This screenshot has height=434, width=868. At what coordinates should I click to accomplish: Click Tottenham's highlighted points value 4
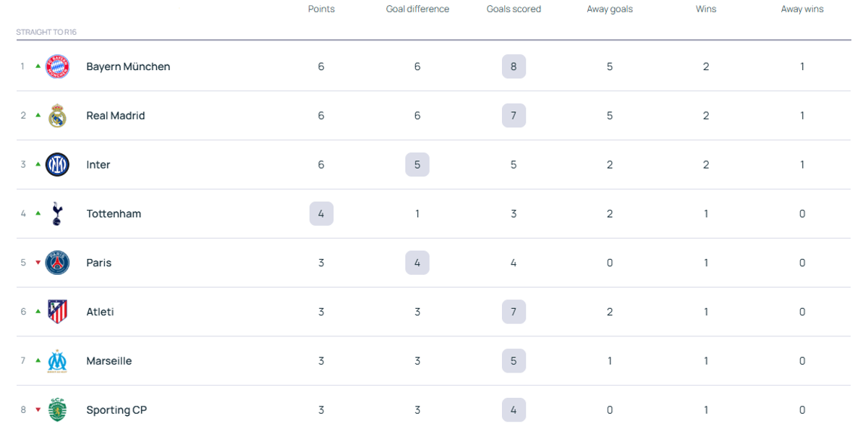click(321, 213)
